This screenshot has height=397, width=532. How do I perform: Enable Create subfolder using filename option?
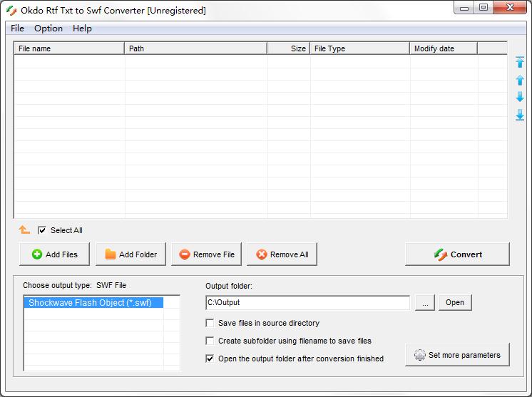click(210, 341)
